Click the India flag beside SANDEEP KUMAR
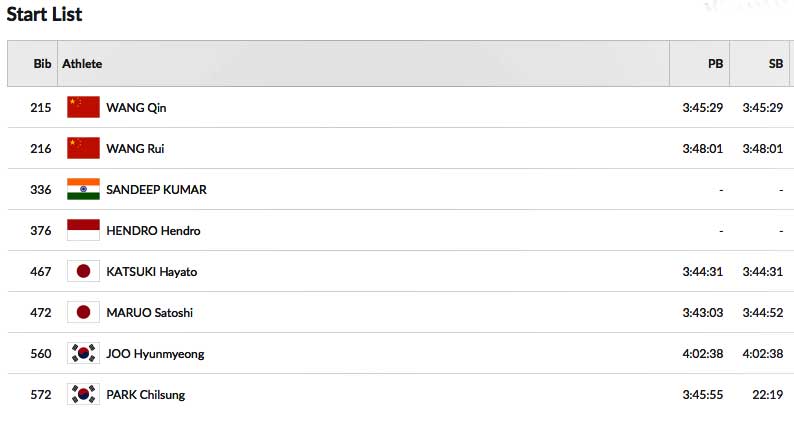This screenshot has height=431, width=794. (x=83, y=189)
